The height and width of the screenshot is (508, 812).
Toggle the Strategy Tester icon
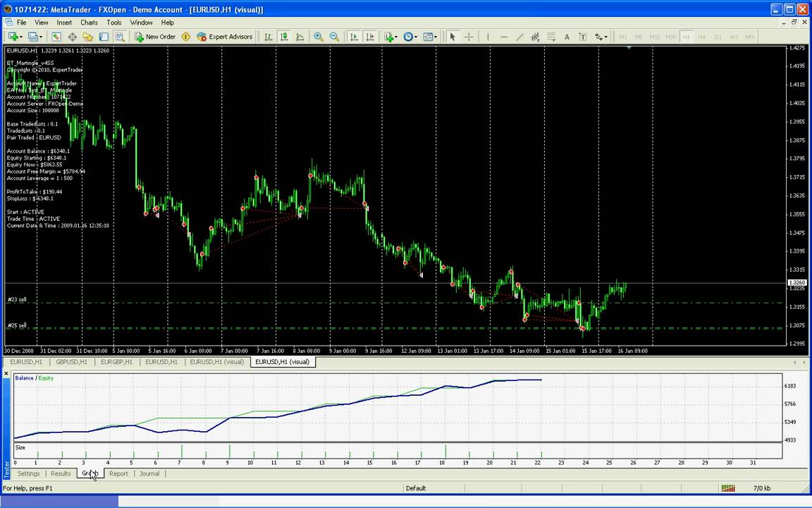coord(120,37)
